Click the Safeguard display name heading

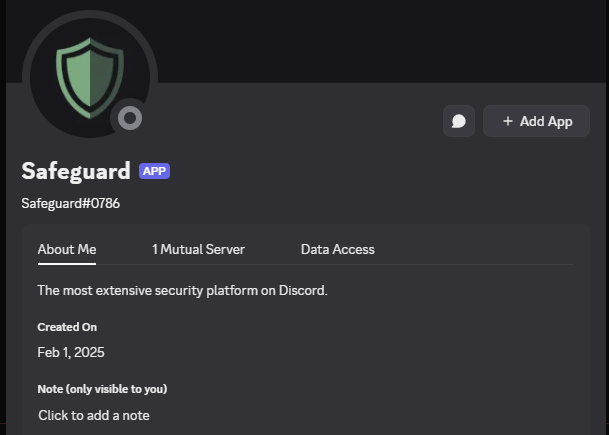click(76, 171)
